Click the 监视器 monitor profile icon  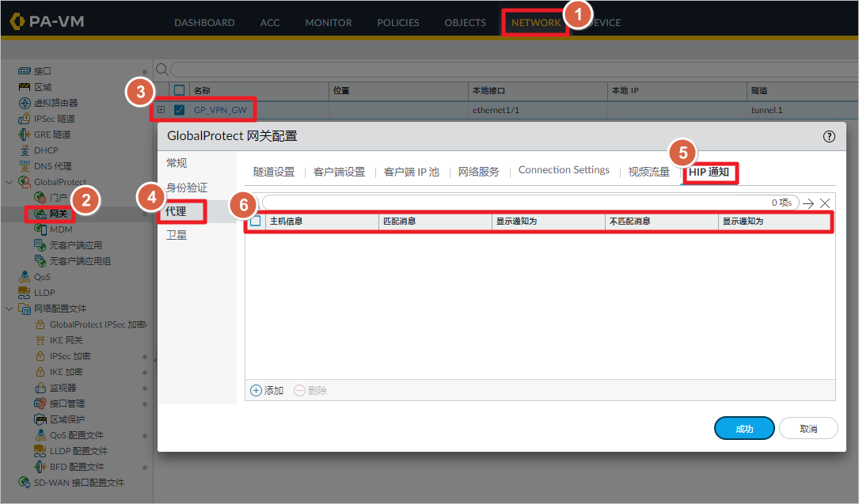[x=40, y=388]
